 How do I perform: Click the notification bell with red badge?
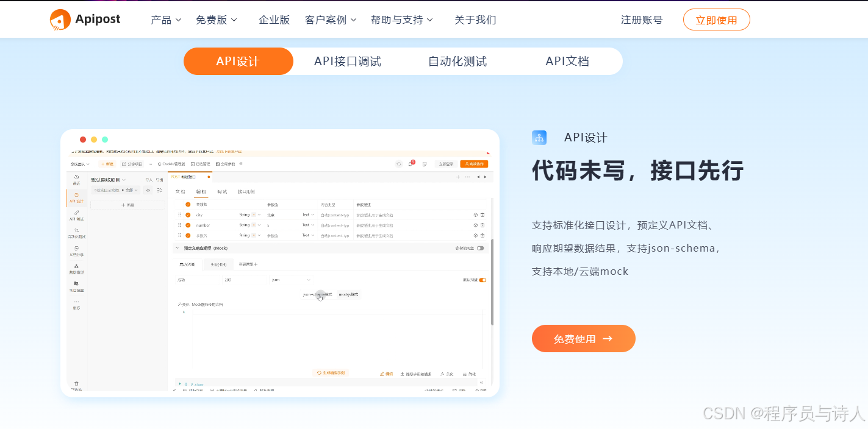point(411,163)
